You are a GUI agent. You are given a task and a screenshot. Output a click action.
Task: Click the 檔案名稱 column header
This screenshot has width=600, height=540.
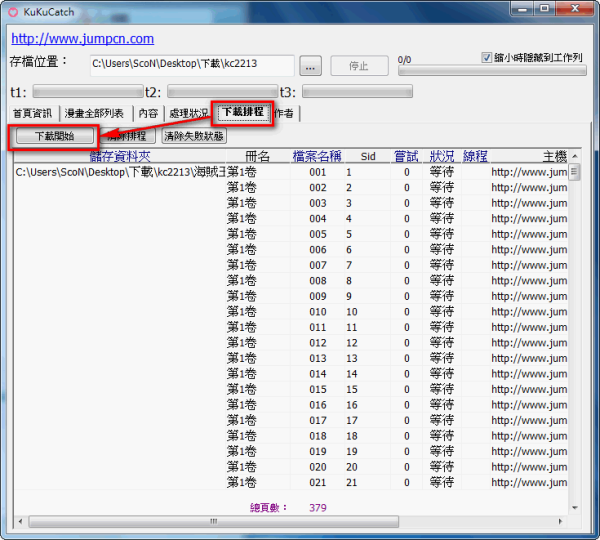coord(317,156)
